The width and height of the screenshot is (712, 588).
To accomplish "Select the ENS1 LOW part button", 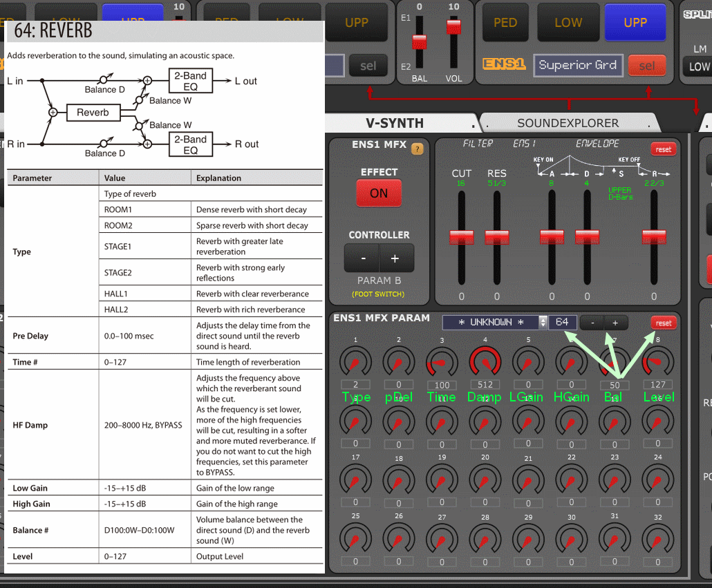I will 568,22.
